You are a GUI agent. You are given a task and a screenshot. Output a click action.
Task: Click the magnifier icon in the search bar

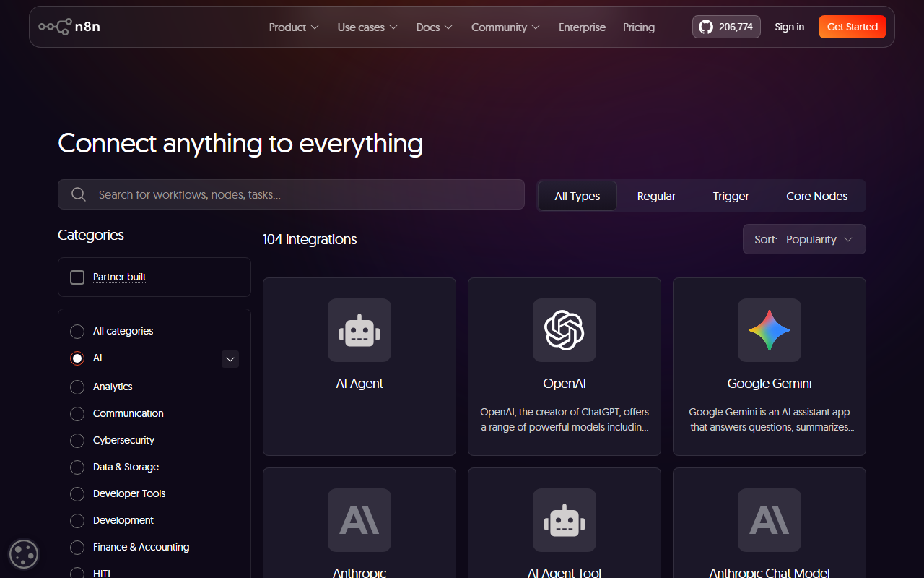[79, 194]
